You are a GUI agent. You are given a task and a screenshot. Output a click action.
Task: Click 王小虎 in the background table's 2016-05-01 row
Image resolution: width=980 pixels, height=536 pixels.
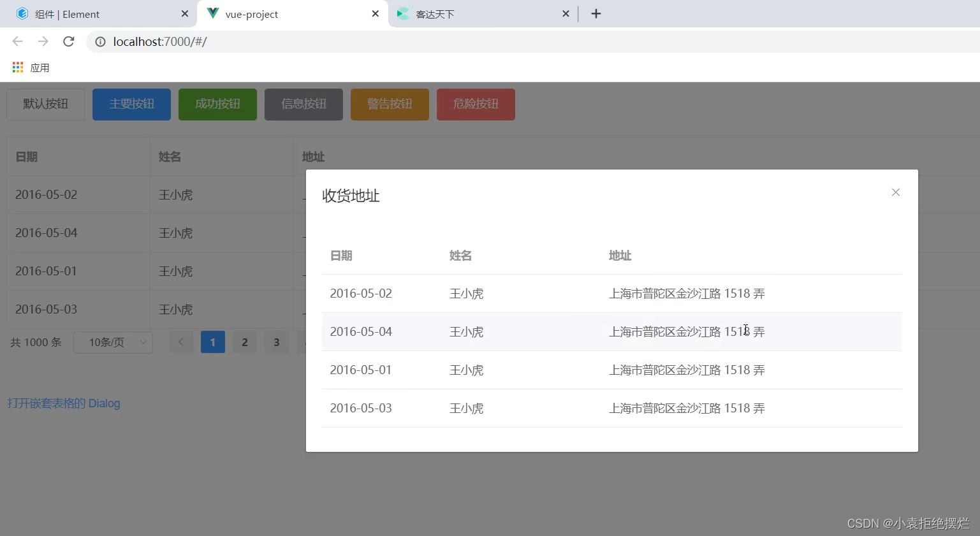pyautogui.click(x=175, y=272)
